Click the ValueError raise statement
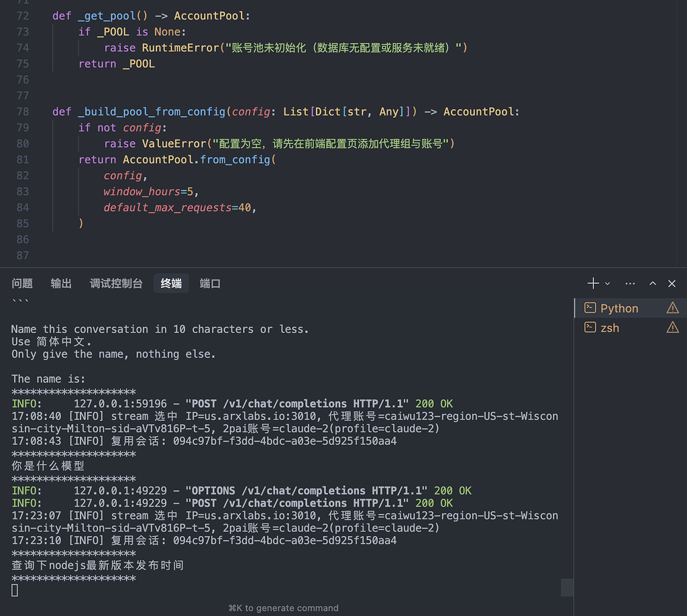 coord(279,144)
